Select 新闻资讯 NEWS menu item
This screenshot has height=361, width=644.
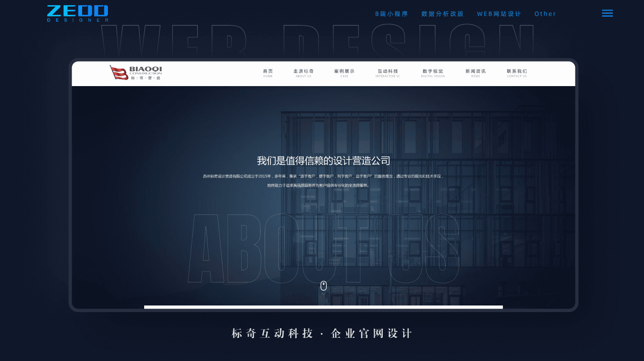[x=475, y=73]
